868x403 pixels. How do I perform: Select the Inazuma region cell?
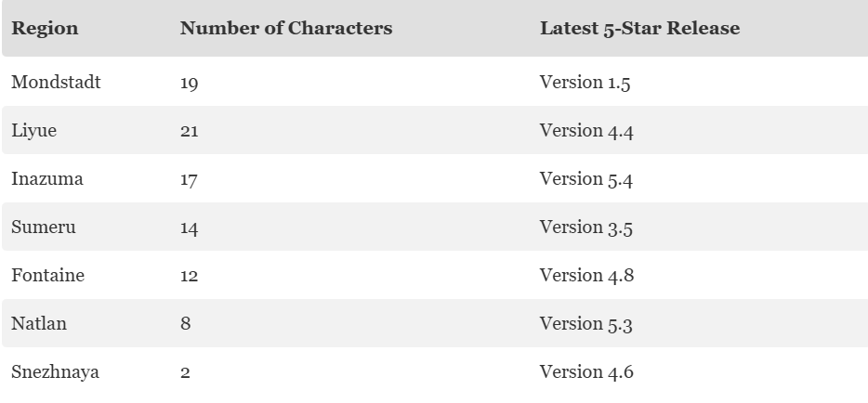coord(47,179)
